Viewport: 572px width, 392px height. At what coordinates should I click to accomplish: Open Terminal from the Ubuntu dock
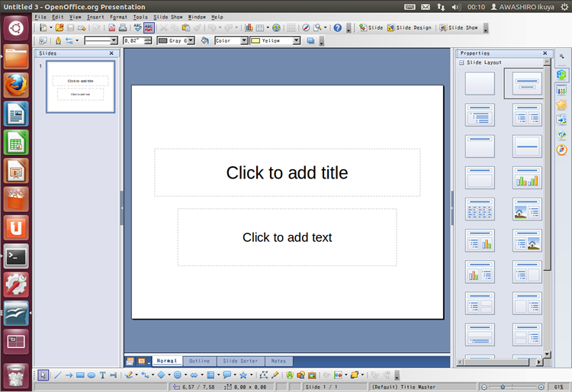pos(16,256)
